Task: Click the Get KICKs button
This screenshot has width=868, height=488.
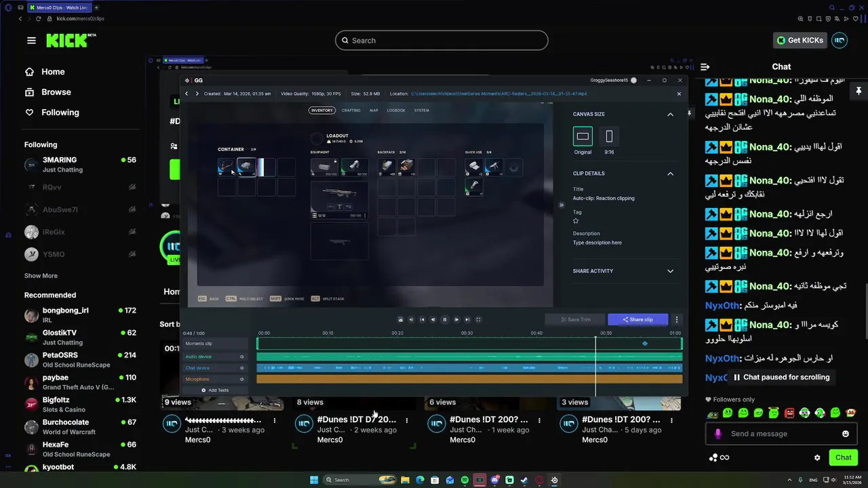Action: tap(800, 41)
